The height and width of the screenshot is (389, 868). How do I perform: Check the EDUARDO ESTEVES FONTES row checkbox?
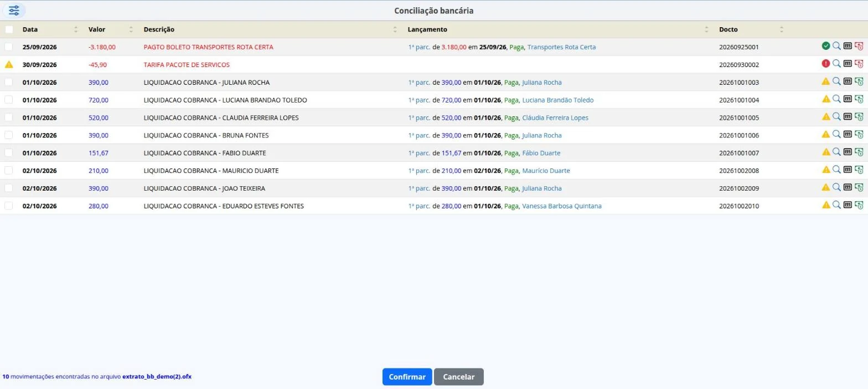tap(9, 206)
